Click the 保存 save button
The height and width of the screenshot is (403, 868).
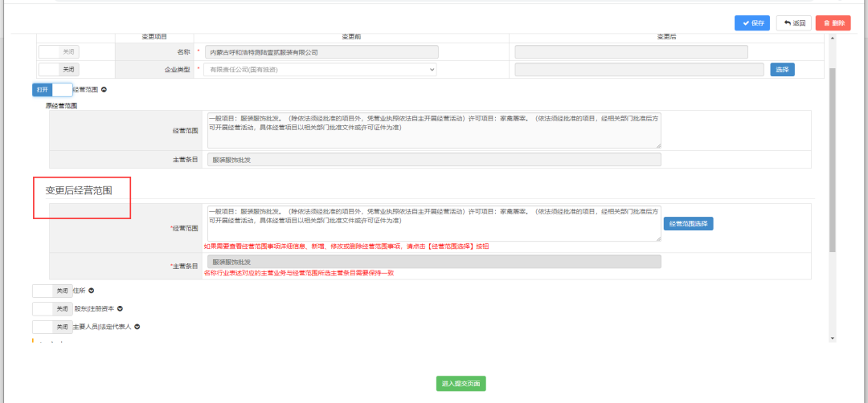point(751,23)
